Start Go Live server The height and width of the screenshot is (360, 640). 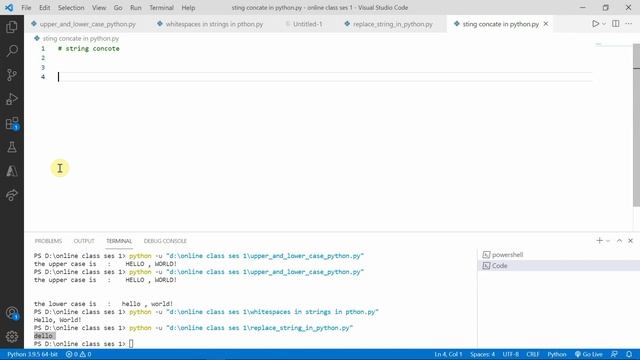coord(589,354)
